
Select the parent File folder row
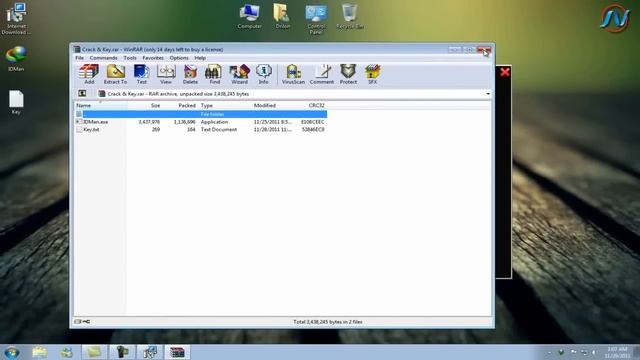coord(201,114)
